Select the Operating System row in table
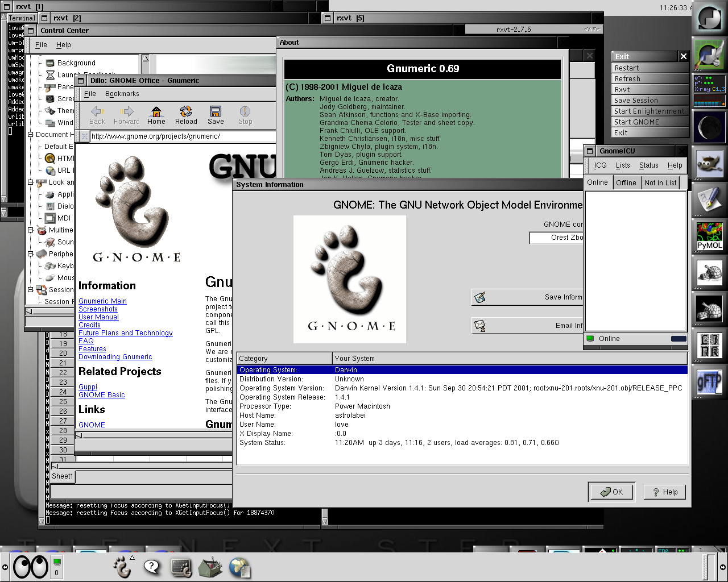 [x=462, y=370]
